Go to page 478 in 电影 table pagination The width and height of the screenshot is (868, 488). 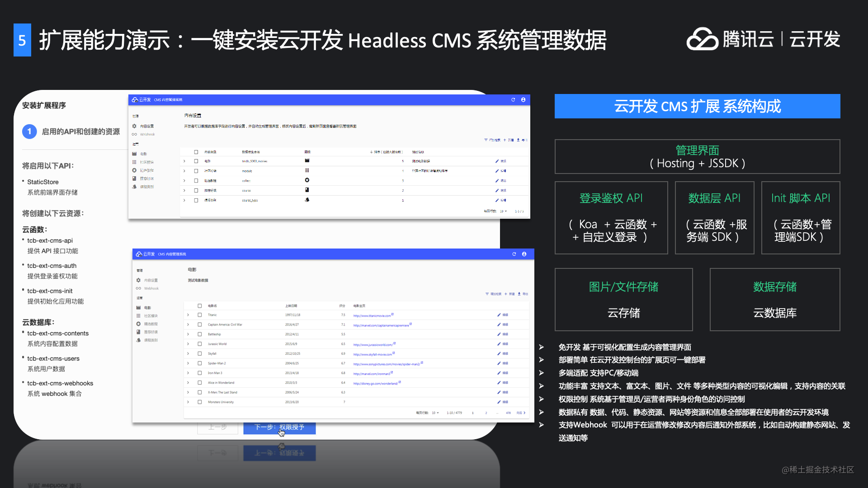(508, 413)
